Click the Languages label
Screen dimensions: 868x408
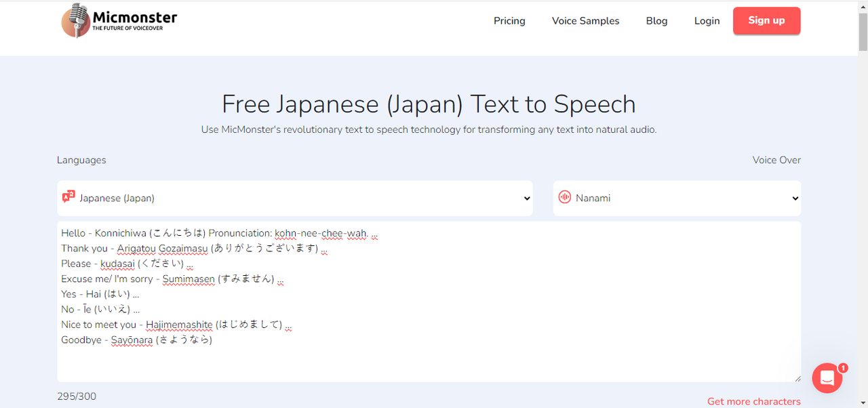81,160
